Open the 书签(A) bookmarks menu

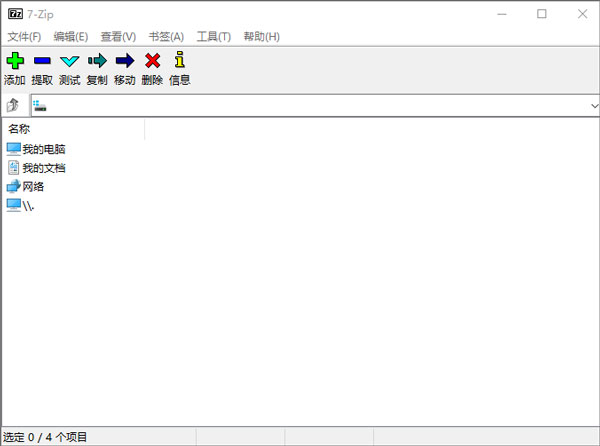tap(166, 36)
